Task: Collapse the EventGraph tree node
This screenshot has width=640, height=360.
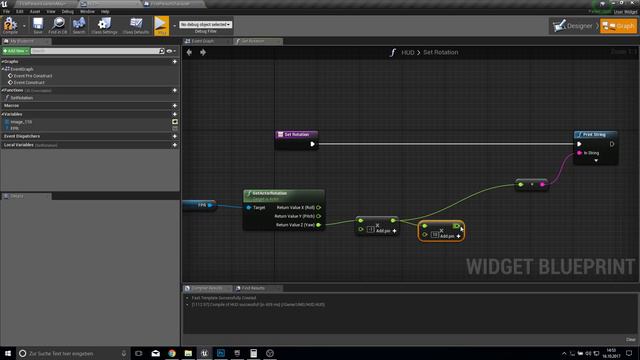Action: click(x=3, y=69)
